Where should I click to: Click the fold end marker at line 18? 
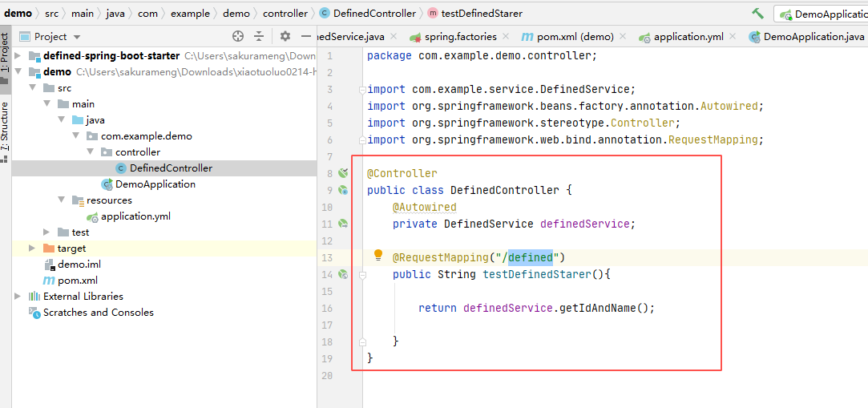362,341
